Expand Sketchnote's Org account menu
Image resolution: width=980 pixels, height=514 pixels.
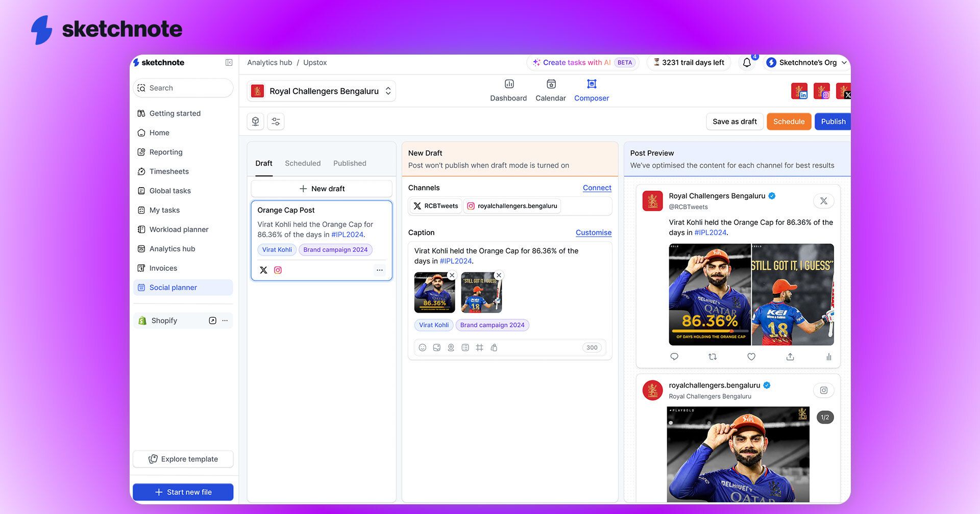tap(807, 63)
